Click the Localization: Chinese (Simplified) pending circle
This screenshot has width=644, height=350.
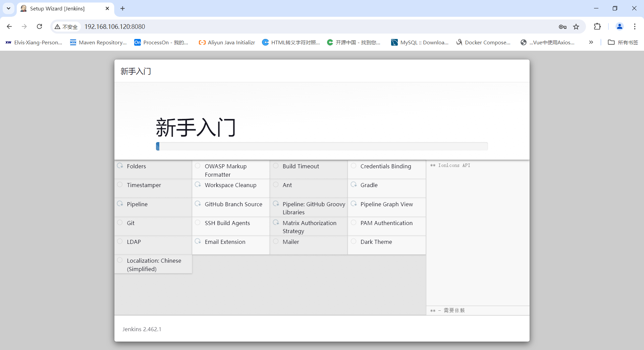(120, 260)
